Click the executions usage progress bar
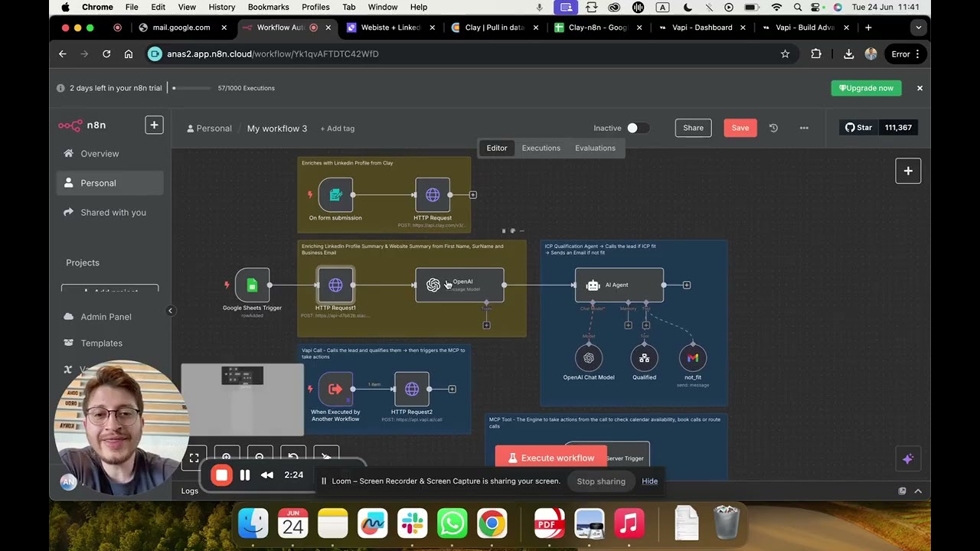The height and width of the screenshot is (551, 980). tap(191, 88)
